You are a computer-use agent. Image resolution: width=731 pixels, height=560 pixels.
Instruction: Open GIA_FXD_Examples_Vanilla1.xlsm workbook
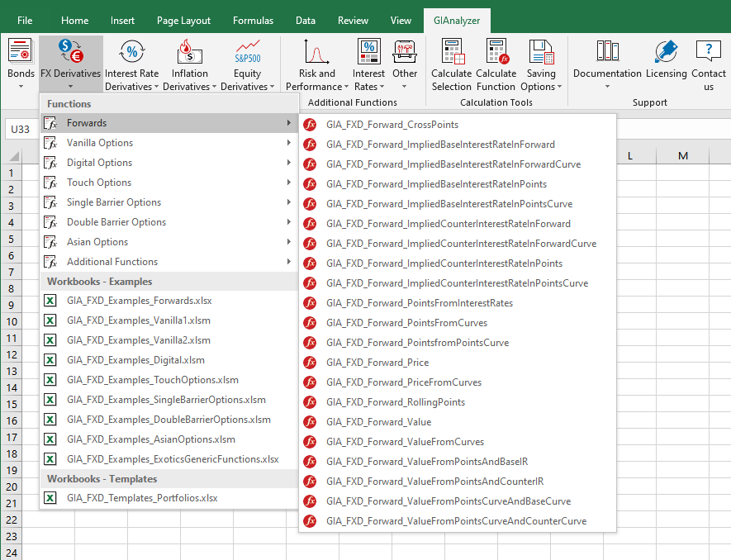click(x=169, y=320)
